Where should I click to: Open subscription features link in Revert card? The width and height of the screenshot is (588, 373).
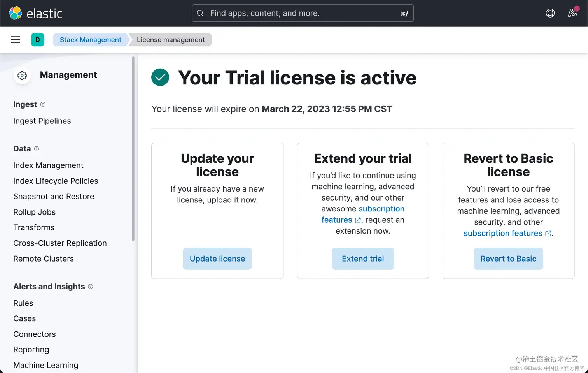[x=507, y=233]
